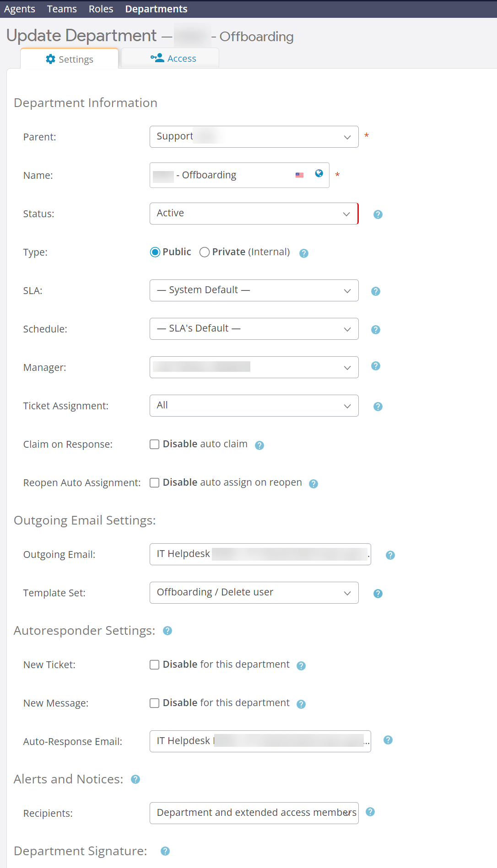Screen dimensions: 497x868
Task: Select the Private (Internal) type option
Action: tap(205, 252)
